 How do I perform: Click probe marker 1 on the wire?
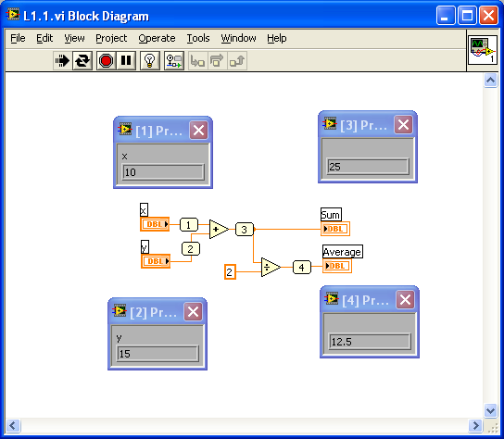tap(189, 224)
